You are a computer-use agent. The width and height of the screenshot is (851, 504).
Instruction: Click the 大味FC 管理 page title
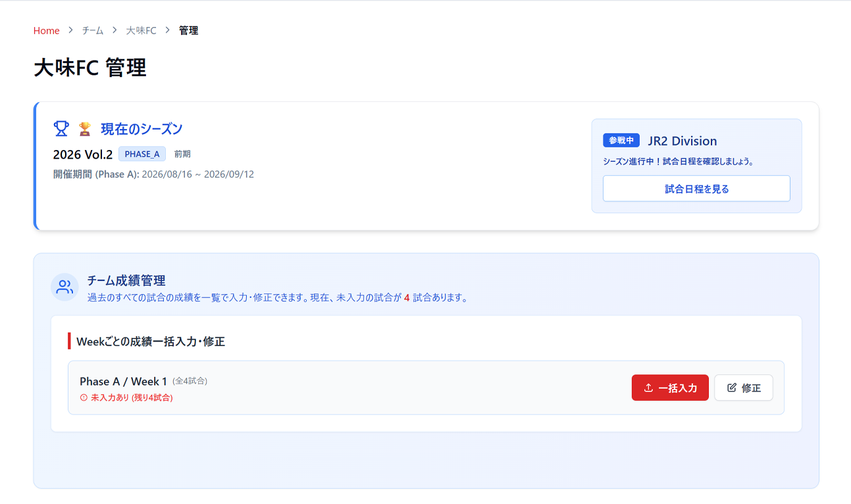90,68
